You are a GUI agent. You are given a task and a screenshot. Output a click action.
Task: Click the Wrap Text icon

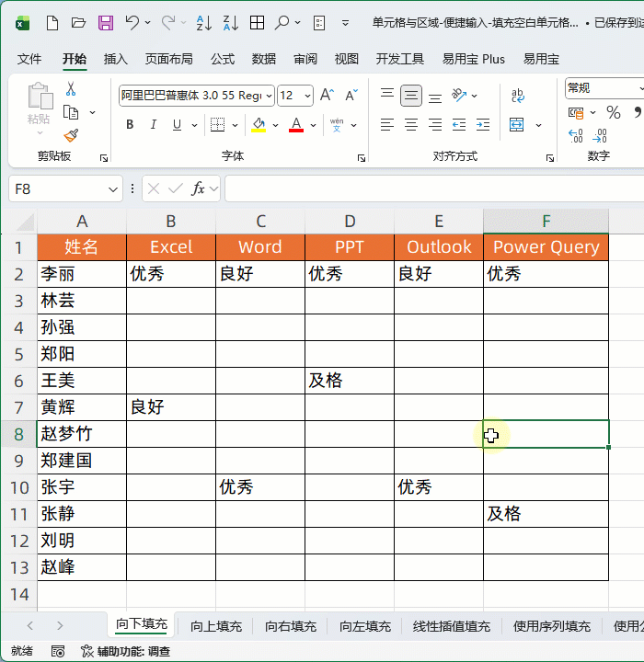[x=518, y=96]
